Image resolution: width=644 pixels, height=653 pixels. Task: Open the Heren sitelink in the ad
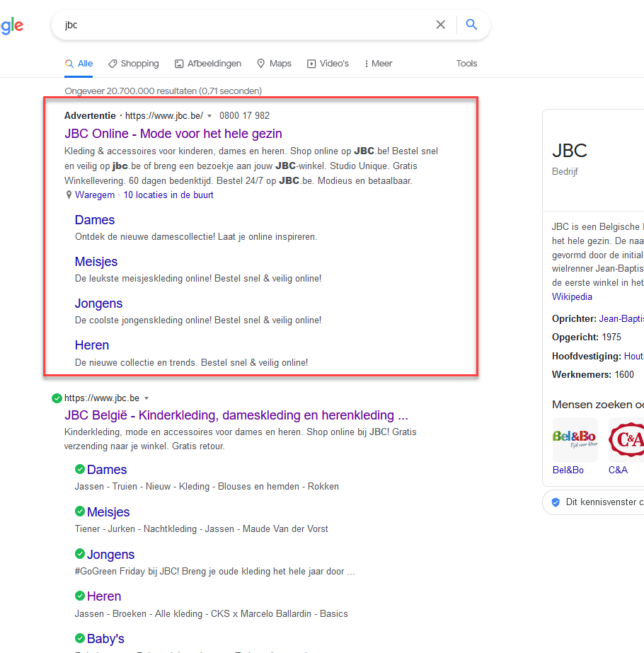pos(91,345)
